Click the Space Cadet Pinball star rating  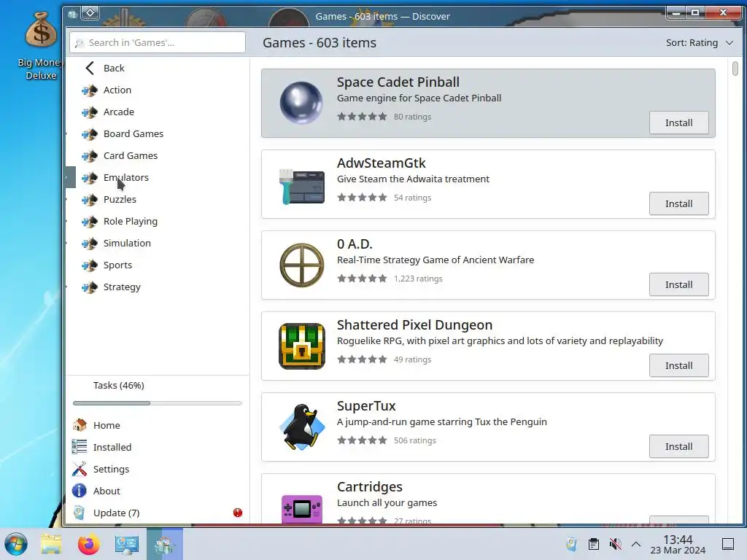tap(362, 117)
